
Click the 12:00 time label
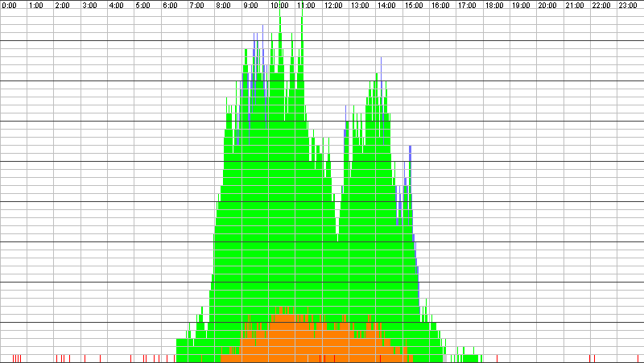coord(333,6)
